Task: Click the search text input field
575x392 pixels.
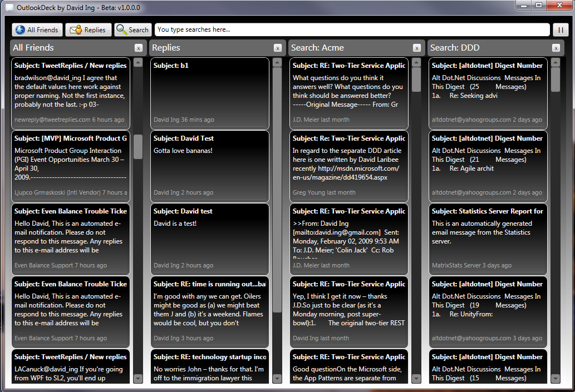Action: pyautogui.click(x=352, y=29)
